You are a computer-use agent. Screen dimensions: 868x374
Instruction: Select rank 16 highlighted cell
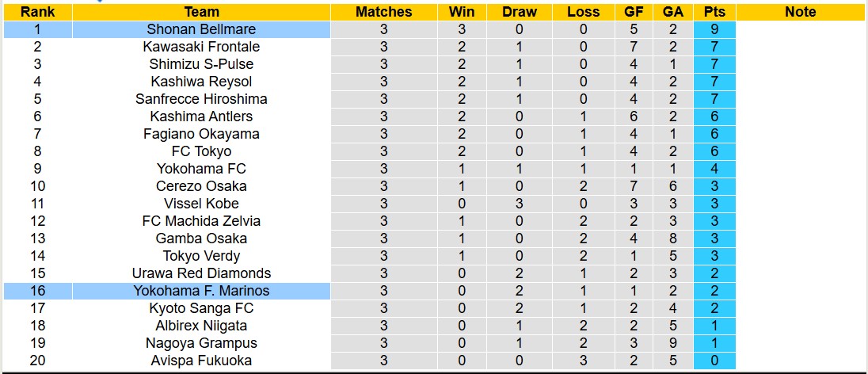click(x=37, y=291)
